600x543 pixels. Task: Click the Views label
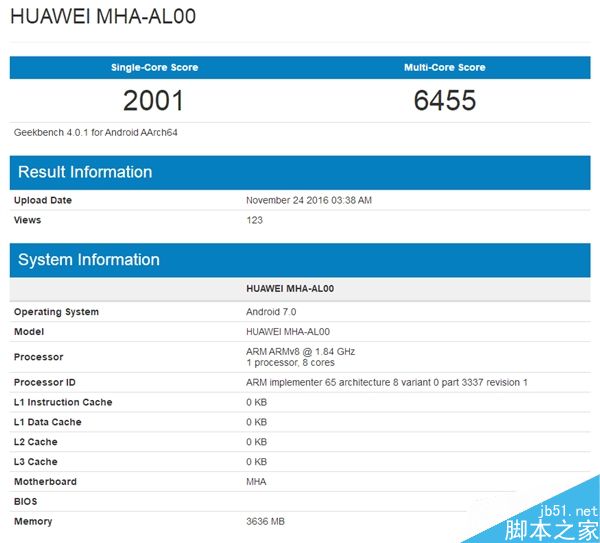click(x=27, y=220)
